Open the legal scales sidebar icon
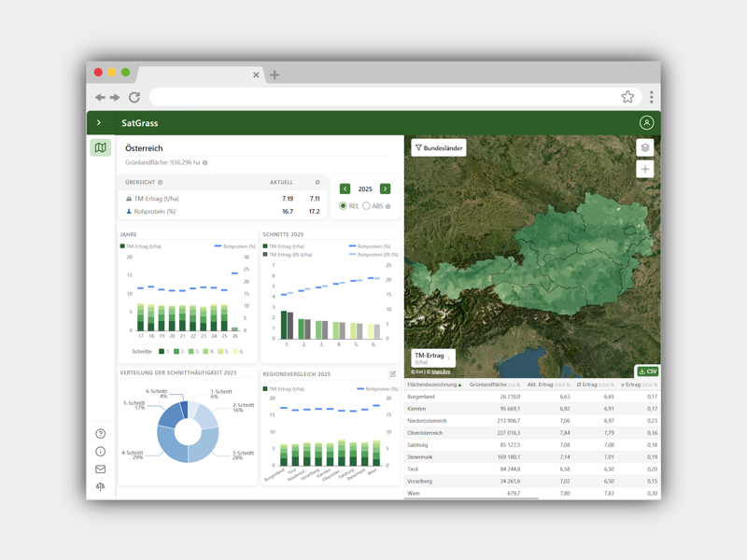 pyautogui.click(x=100, y=486)
